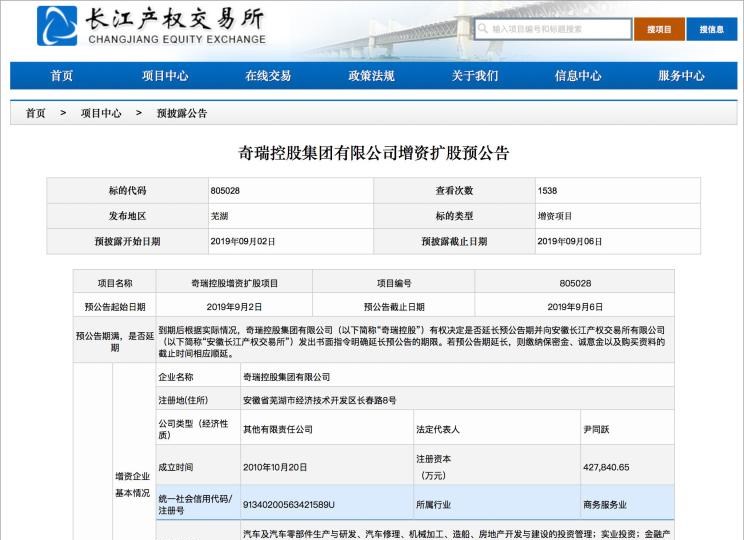744x540 pixels.
Task: Click the 企业名称 value 奇瑞控股集团有限公司
Action: (287, 377)
